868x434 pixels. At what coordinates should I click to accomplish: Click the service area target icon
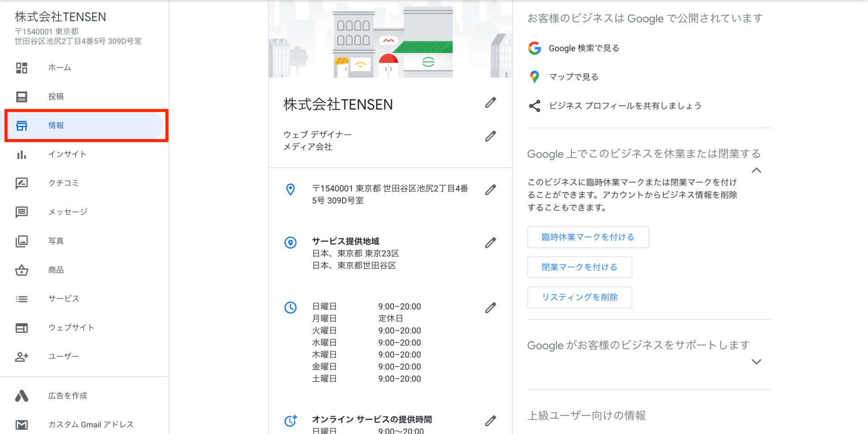tap(291, 243)
